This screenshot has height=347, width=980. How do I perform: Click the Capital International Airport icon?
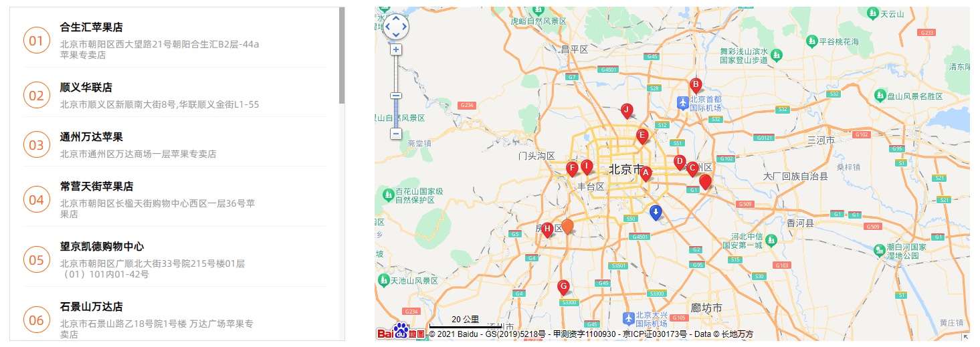click(682, 102)
